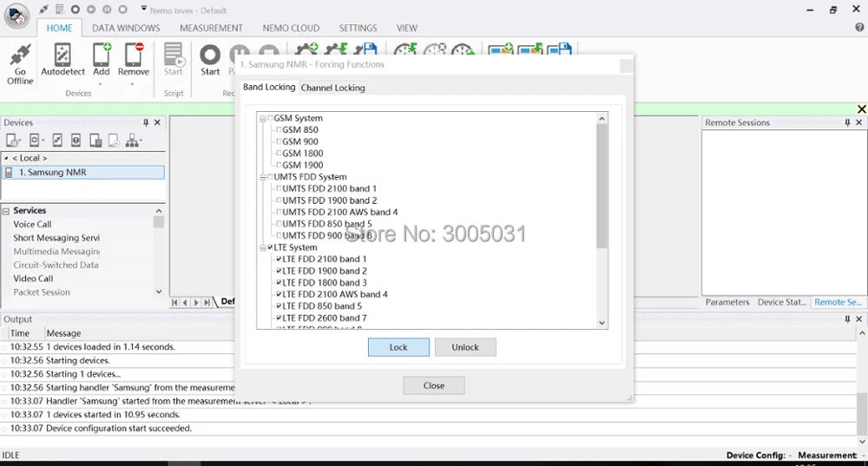Open the Nemo application logo menu

click(x=16, y=16)
